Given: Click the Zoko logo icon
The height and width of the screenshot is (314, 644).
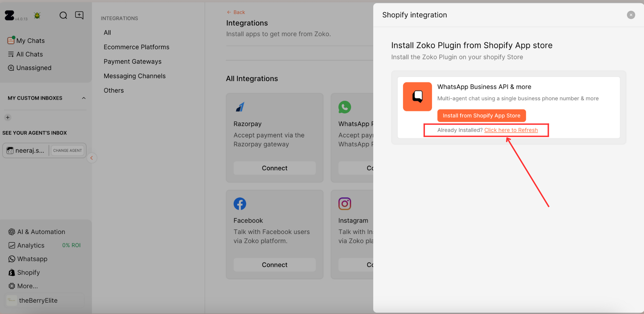Looking at the screenshot, I should click(x=9, y=15).
